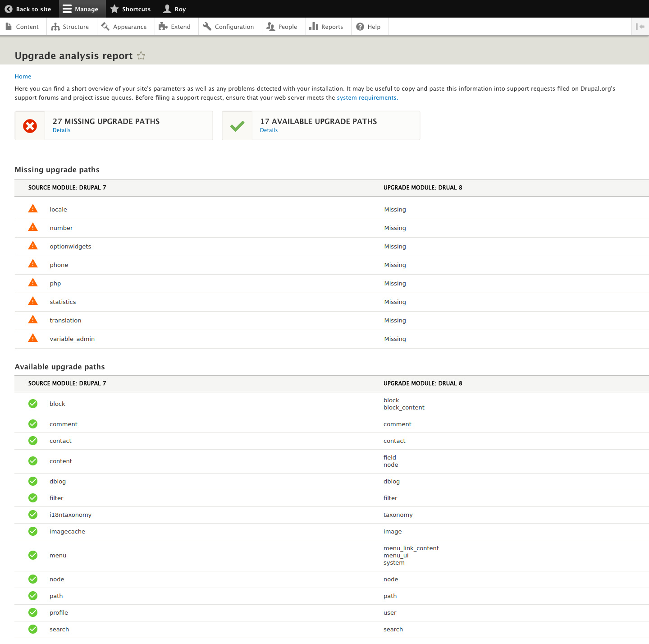Click Details under 17 available upgrade paths

click(269, 130)
